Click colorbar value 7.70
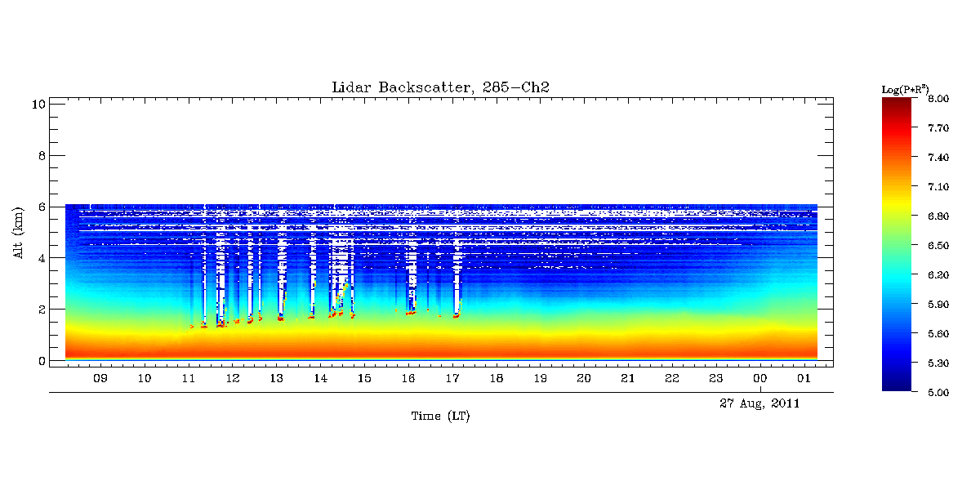Image resolution: width=980 pixels, height=490 pixels. point(938,128)
